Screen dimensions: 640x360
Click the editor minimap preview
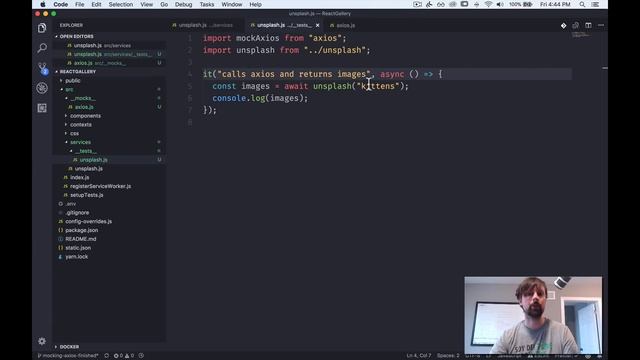pyautogui.click(x=581, y=35)
